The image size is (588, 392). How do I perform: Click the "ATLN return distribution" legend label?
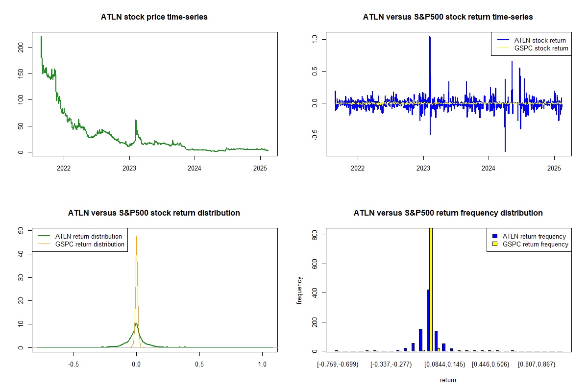(x=90, y=237)
